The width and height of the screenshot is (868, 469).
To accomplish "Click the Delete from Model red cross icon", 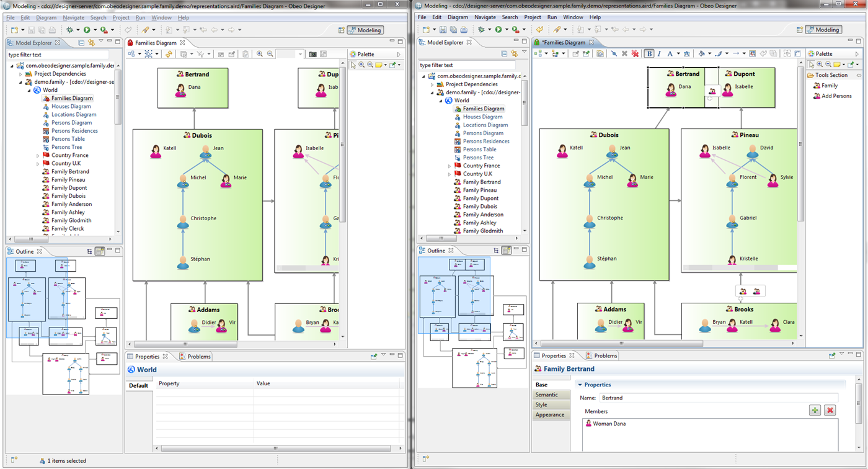I will point(635,53).
